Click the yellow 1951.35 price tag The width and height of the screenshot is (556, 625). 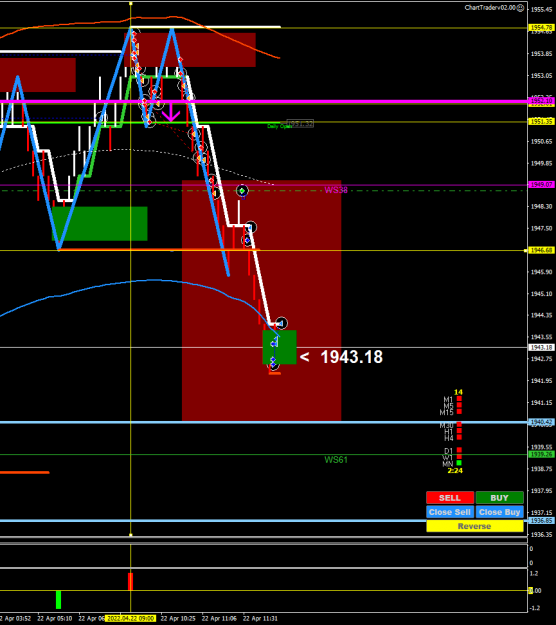coord(541,121)
